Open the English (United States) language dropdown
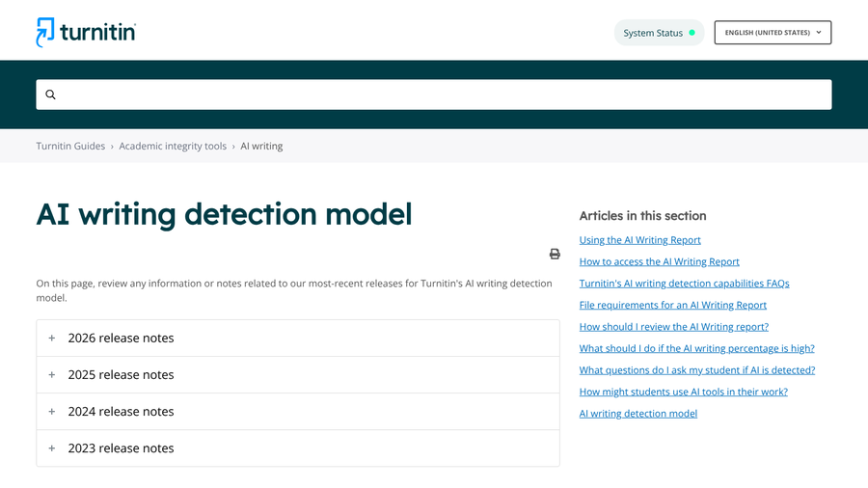Viewport: 868px width, 488px height. click(773, 33)
